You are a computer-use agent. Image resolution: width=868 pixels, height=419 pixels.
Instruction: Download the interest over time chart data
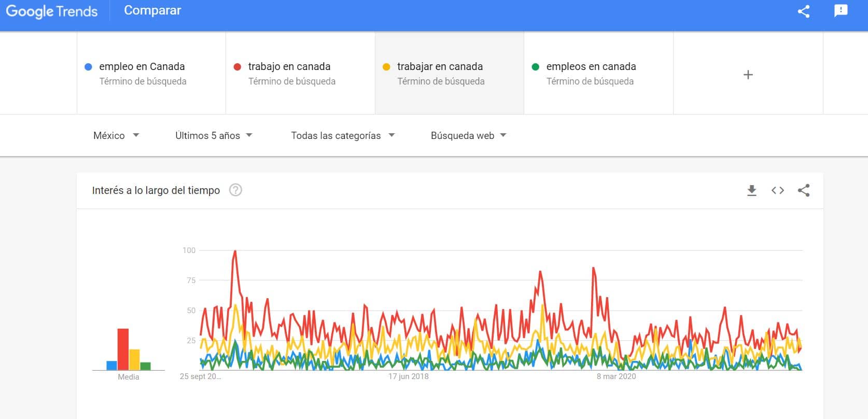[x=751, y=190]
